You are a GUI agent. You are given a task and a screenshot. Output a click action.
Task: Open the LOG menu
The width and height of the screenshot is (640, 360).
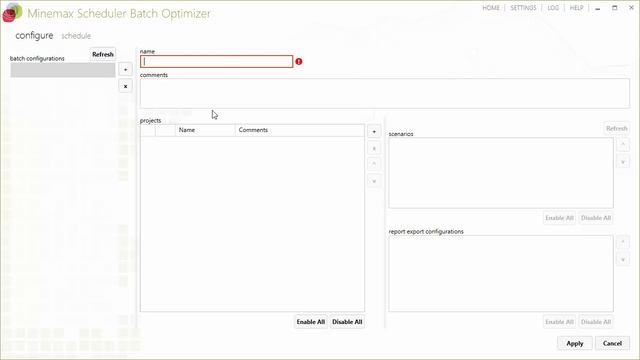coord(553,8)
